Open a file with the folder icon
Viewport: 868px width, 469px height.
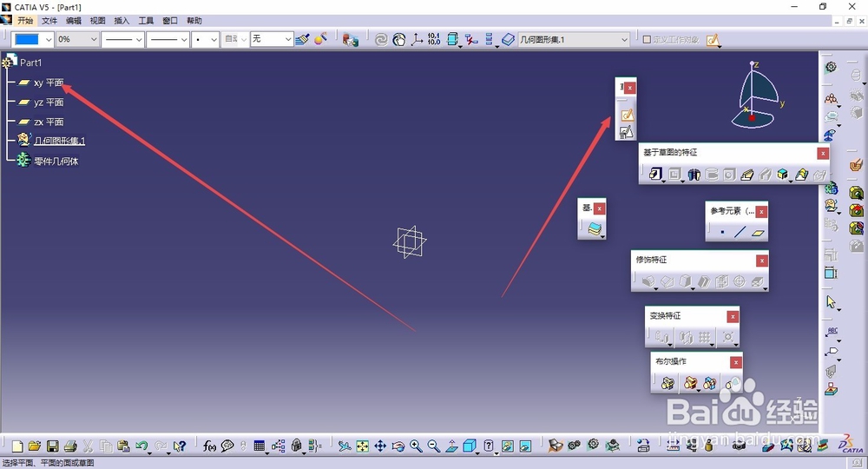[35, 446]
